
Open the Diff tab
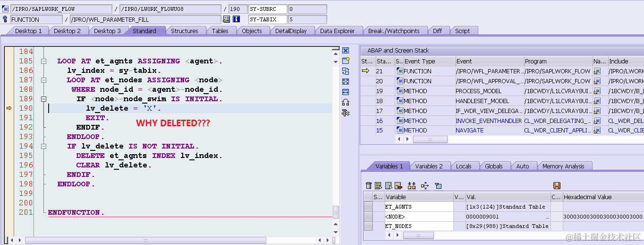tap(438, 31)
